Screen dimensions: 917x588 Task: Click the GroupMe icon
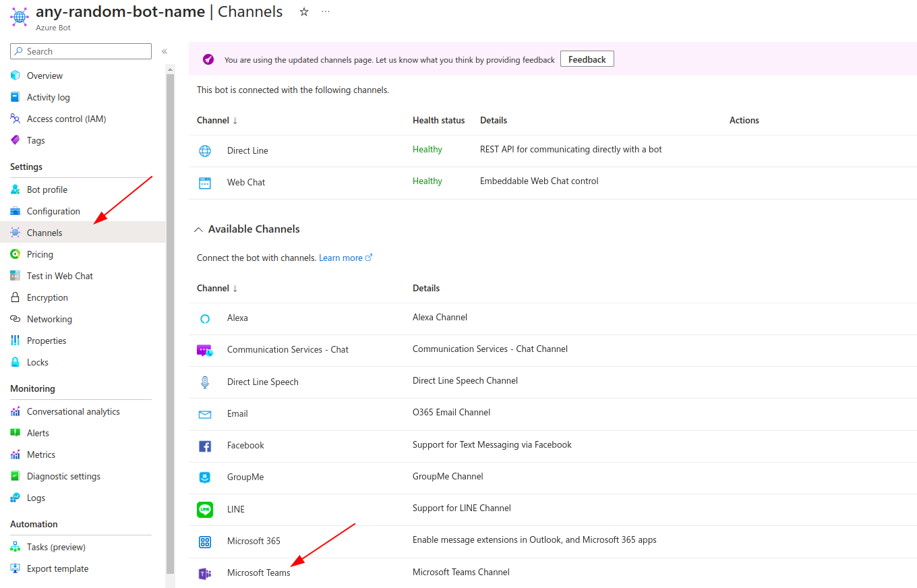[205, 477]
